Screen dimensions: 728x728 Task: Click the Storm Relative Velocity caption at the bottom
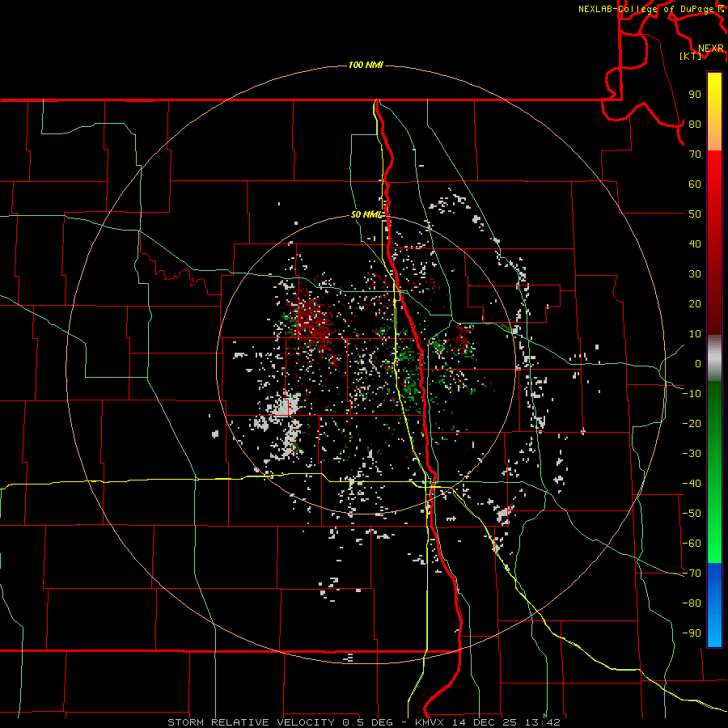pos(364,722)
